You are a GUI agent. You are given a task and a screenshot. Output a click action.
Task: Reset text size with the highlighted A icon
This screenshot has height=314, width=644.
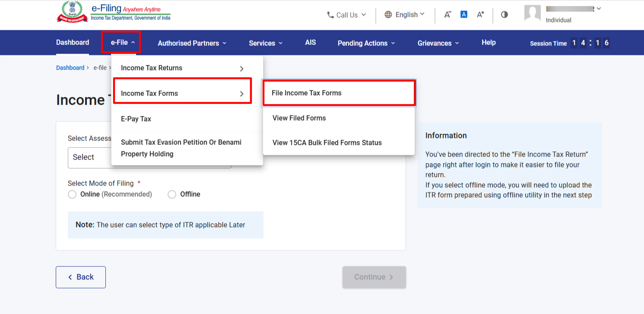[463, 14]
